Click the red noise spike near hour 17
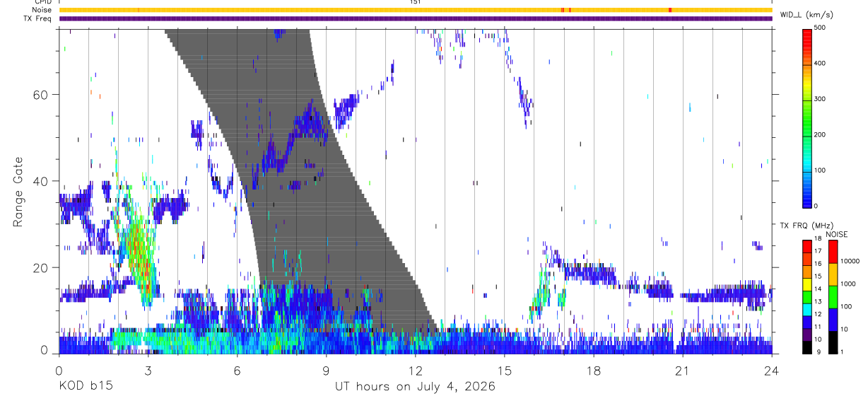This screenshot has width=868, height=401. (563, 10)
